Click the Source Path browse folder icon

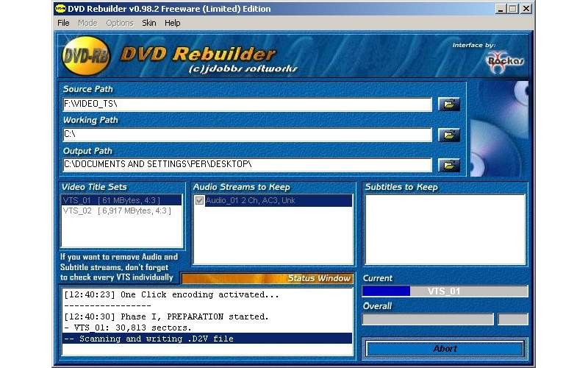coord(449,104)
